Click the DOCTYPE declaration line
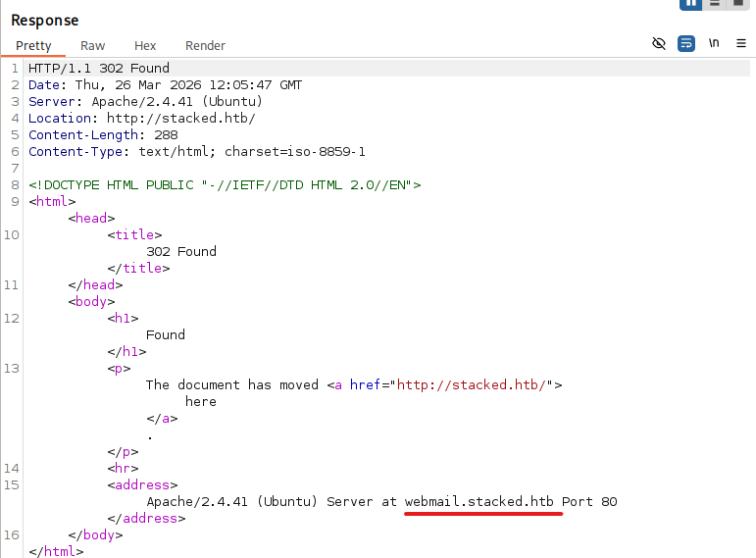Viewport: 756px width, 558px height. tap(225, 185)
